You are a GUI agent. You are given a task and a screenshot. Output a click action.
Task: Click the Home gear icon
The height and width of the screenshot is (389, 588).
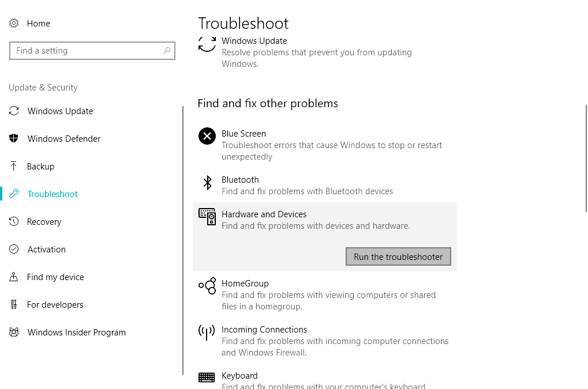click(x=13, y=23)
